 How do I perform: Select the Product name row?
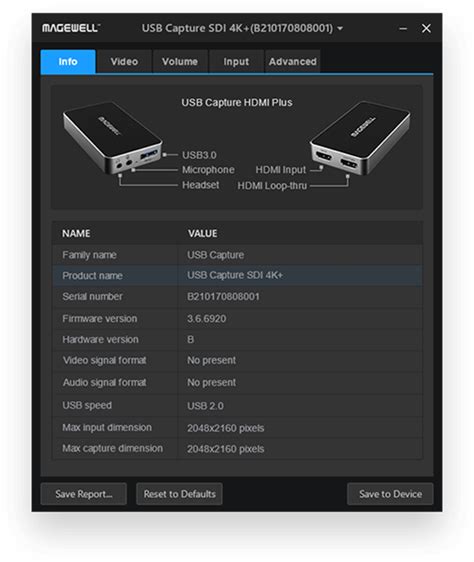tap(237, 275)
